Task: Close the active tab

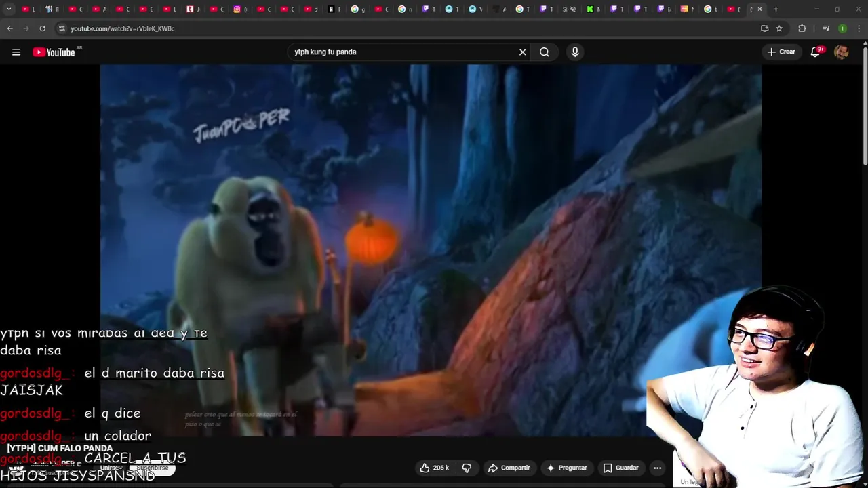Action: click(759, 9)
